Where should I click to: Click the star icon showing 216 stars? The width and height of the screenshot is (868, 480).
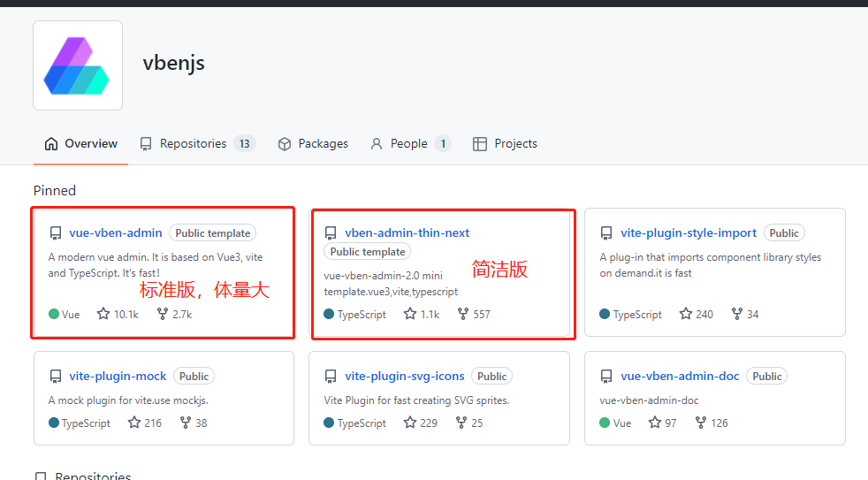point(134,423)
